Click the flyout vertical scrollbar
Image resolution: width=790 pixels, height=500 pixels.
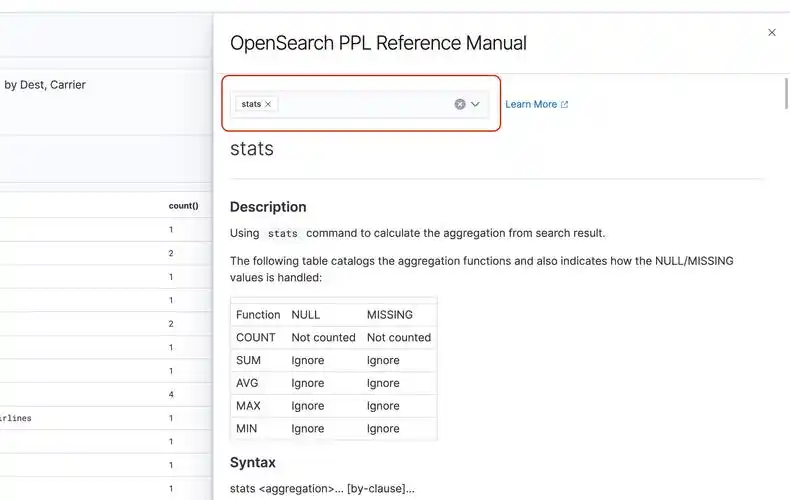coord(786,93)
